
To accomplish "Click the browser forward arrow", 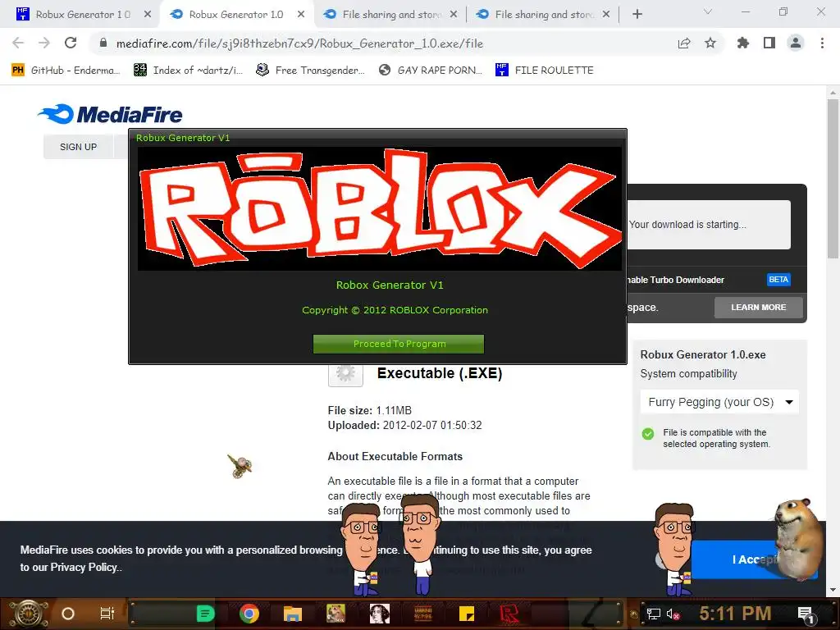I will click(44, 43).
